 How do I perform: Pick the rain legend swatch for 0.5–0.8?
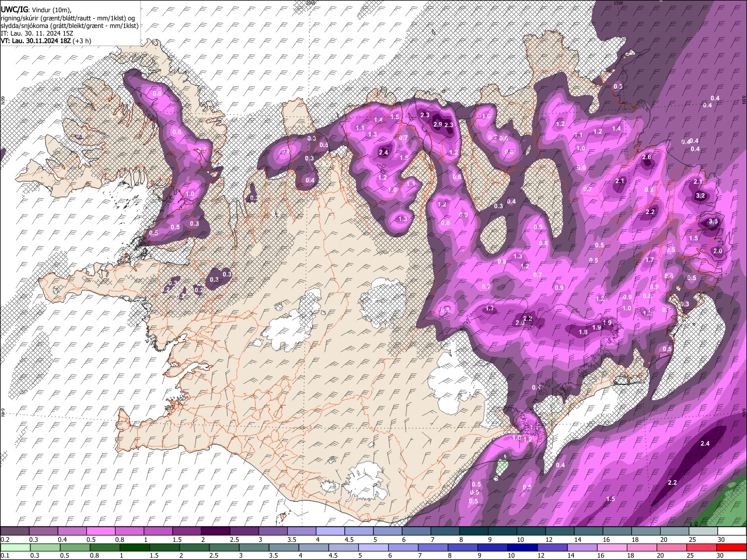(x=75, y=547)
